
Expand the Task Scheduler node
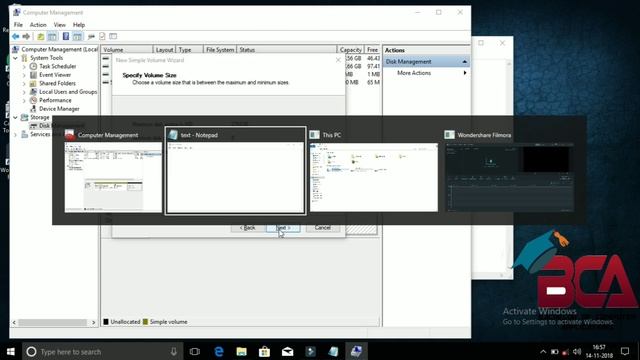(24, 67)
